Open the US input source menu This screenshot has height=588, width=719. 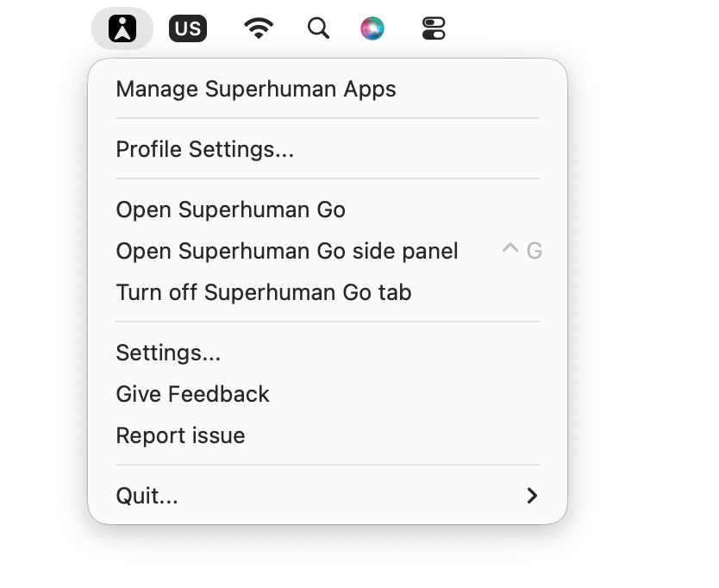tap(188, 28)
